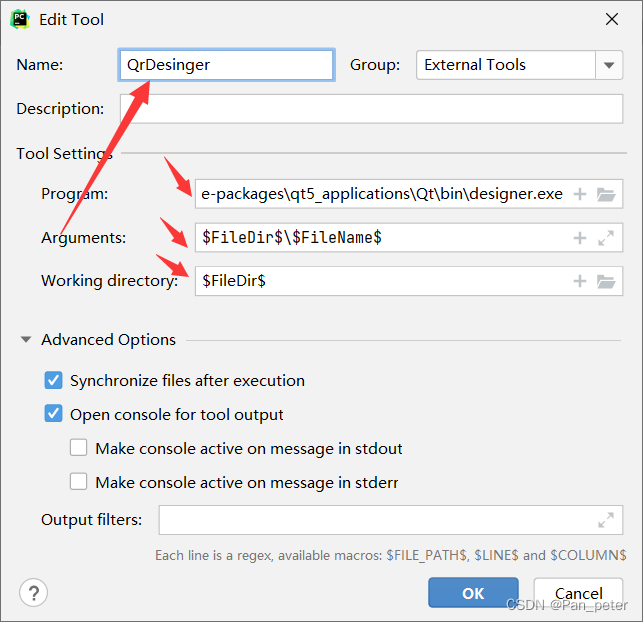Screen dimensions: 643x622
Task: Enable Make console active on stdout message
Action: pyautogui.click(x=78, y=448)
